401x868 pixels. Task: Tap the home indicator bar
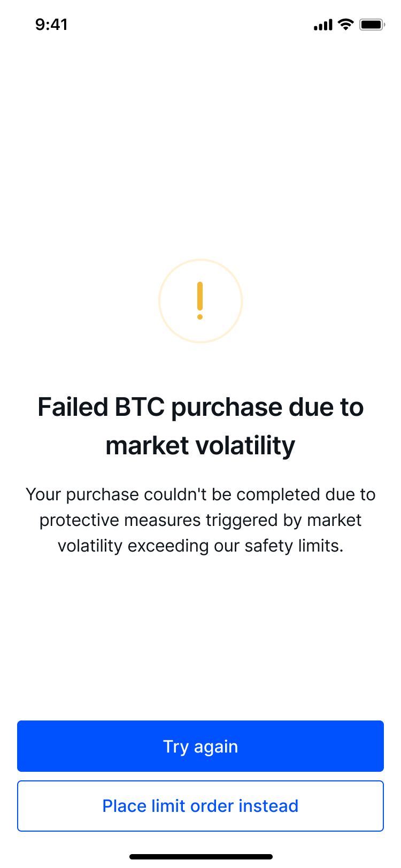point(200,857)
